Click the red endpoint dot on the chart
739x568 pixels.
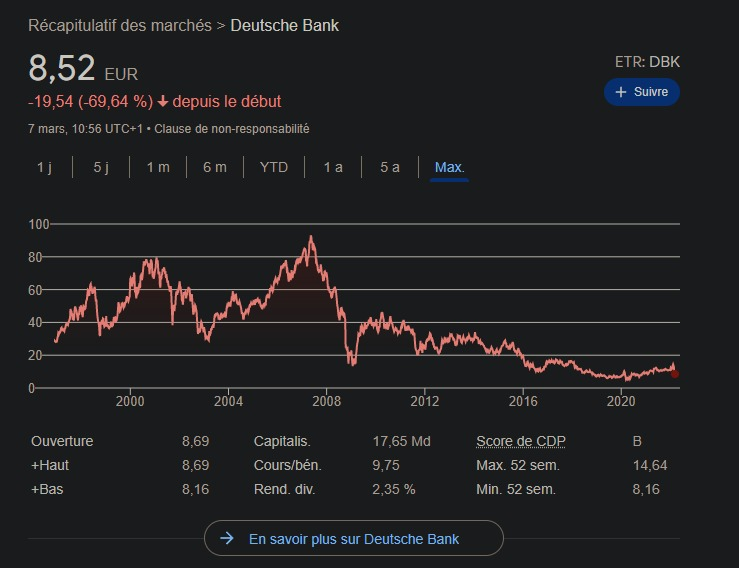675,374
